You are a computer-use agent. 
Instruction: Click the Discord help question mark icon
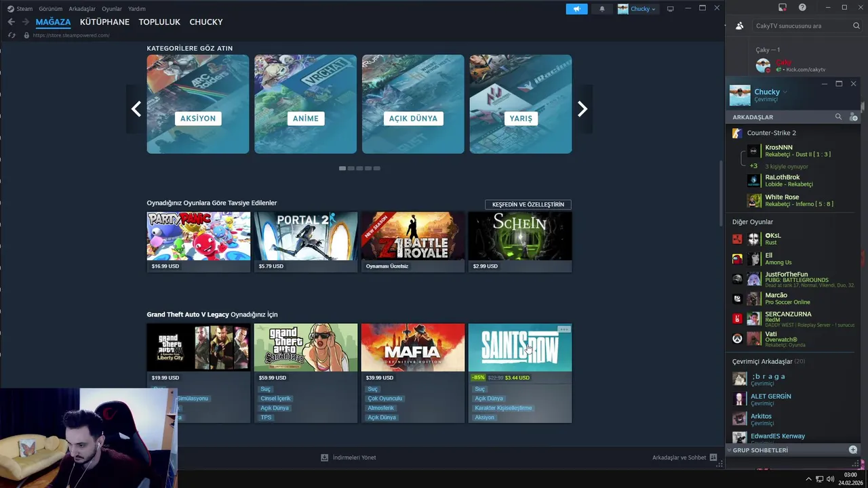pos(802,7)
